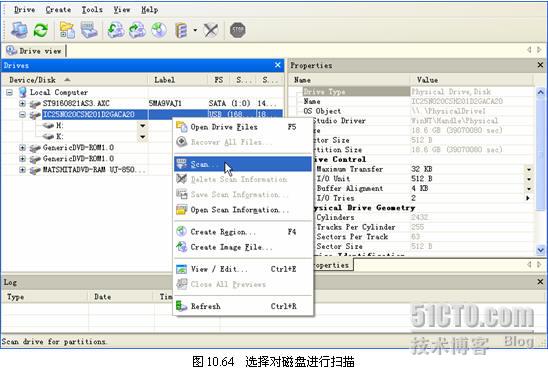
Task: Sort by Device/Disk column header
Action: click(75, 80)
